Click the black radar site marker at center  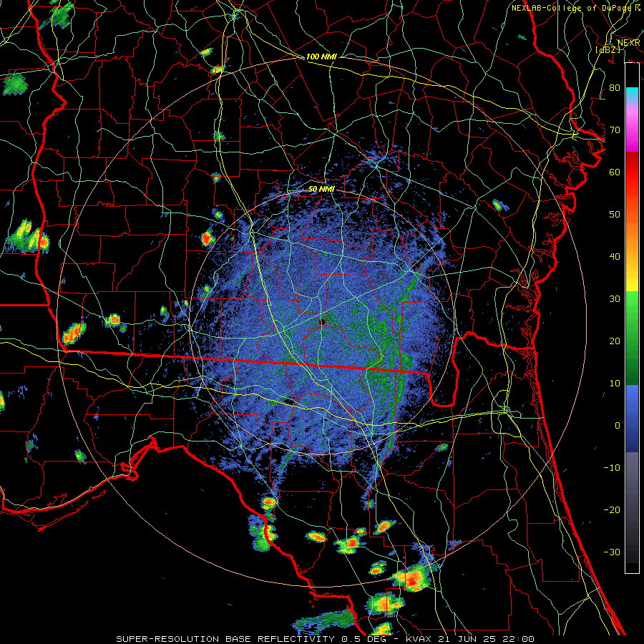click(x=323, y=321)
